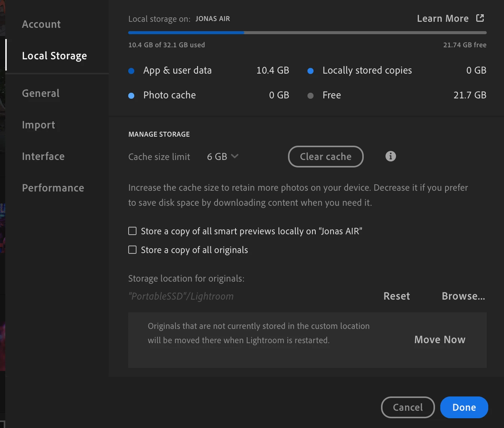This screenshot has height=428, width=504.
Task: Open the Cache size limit 6 GB dropdown
Action: click(x=223, y=157)
